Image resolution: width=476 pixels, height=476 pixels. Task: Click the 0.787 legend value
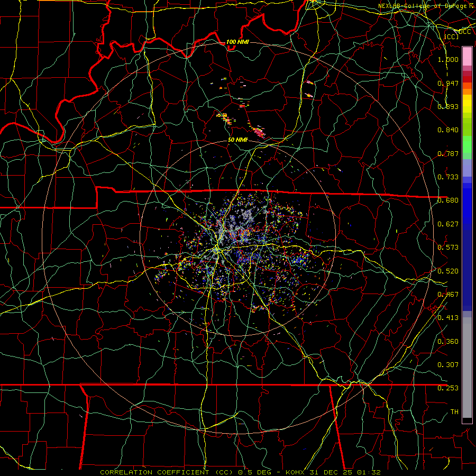(x=448, y=153)
